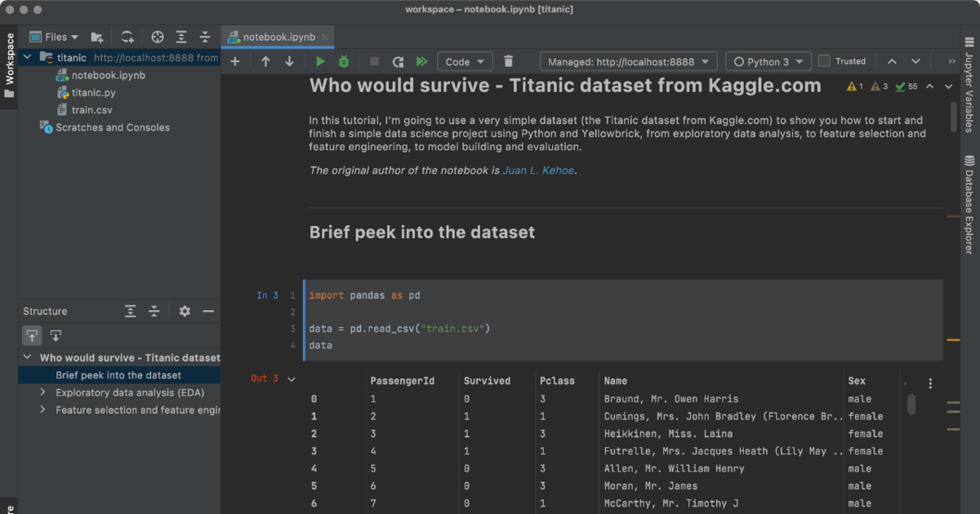Restart the Jupyter kernel
Viewport: 980px width, 514px height.
pyautogui.click(x=398, y=60)
